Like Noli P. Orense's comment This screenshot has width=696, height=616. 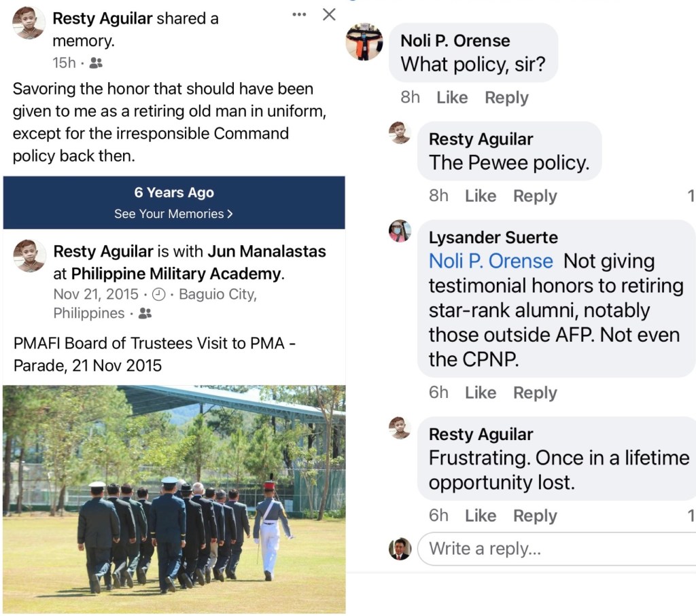(452, 98)
